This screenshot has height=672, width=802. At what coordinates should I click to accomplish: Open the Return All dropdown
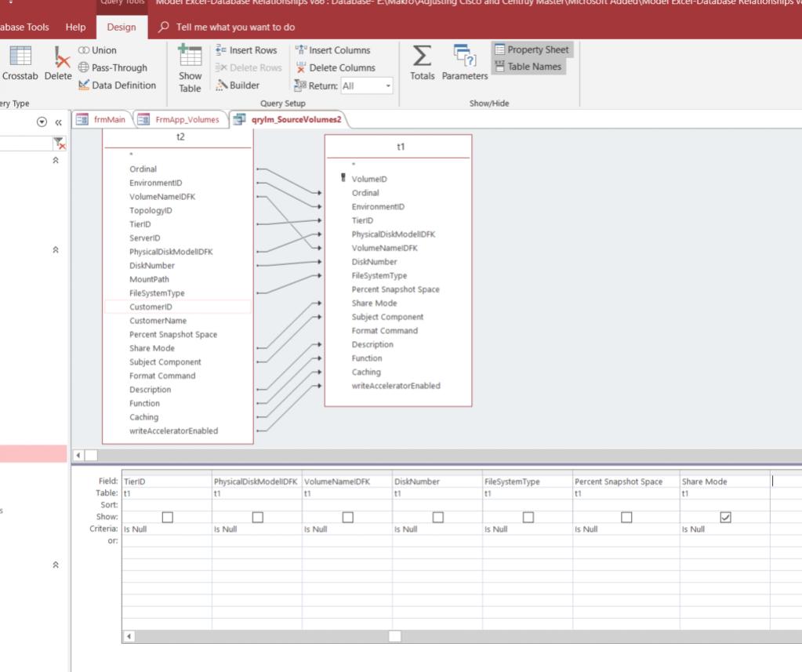coord(388,86)
